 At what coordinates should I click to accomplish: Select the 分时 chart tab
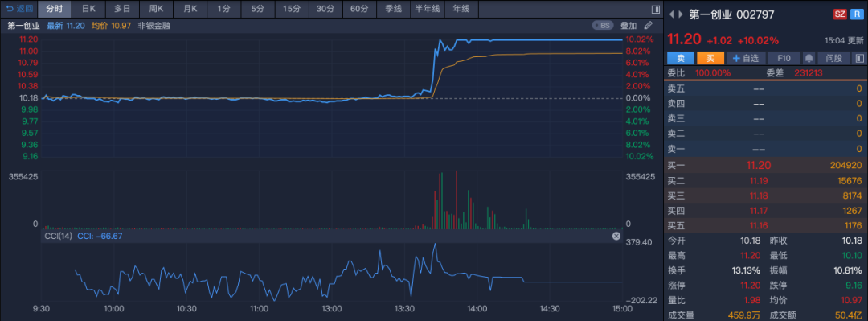coord(55,9)
